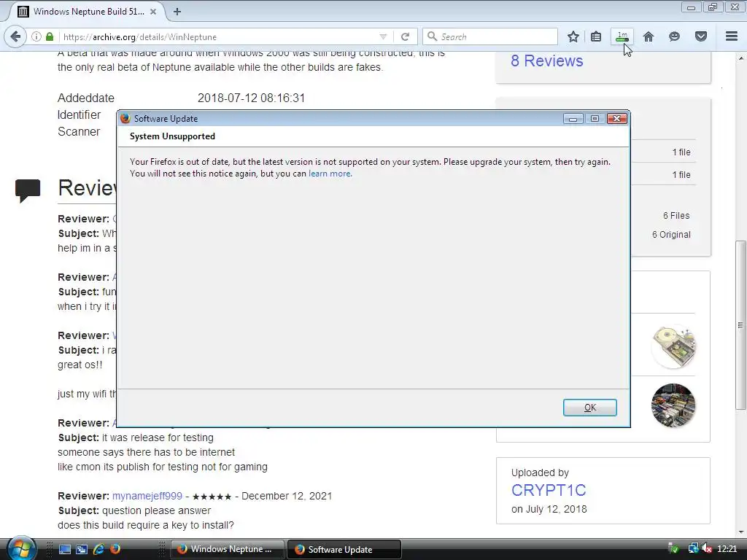Reload the current archive.org page
This screenshot has width=747, height=560.
point(406,36)
